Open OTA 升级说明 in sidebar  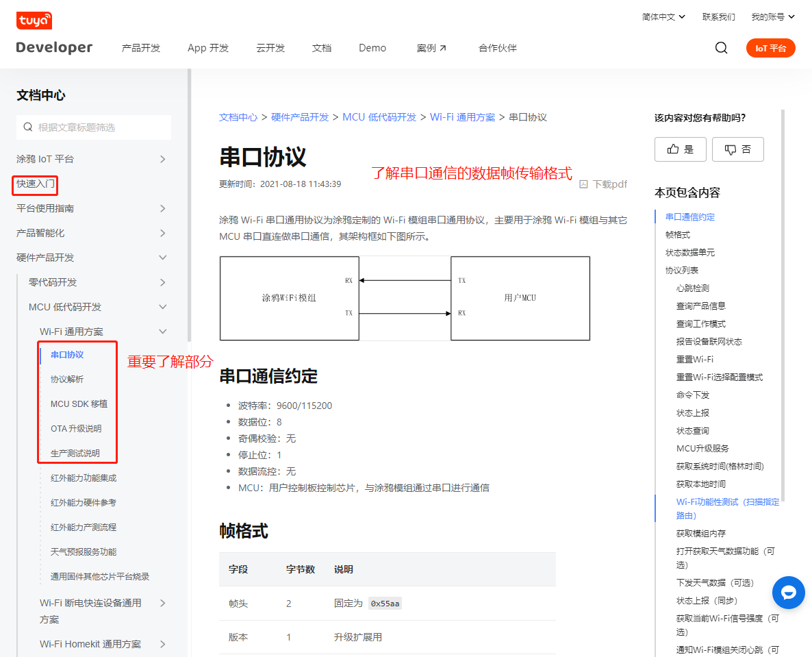76,428
